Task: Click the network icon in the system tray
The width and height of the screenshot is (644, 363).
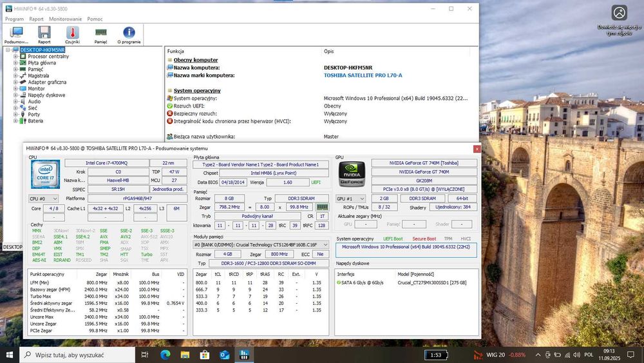Action: click(567, 355)
